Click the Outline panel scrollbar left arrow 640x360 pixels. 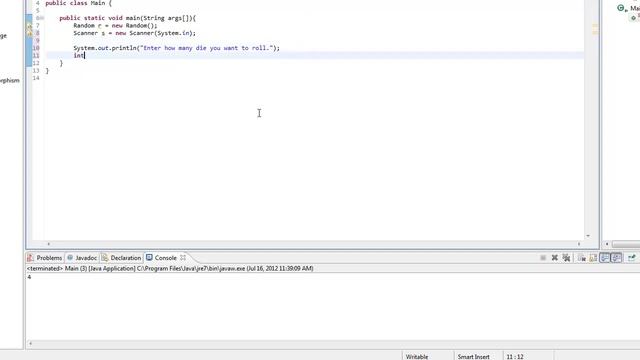607,244
